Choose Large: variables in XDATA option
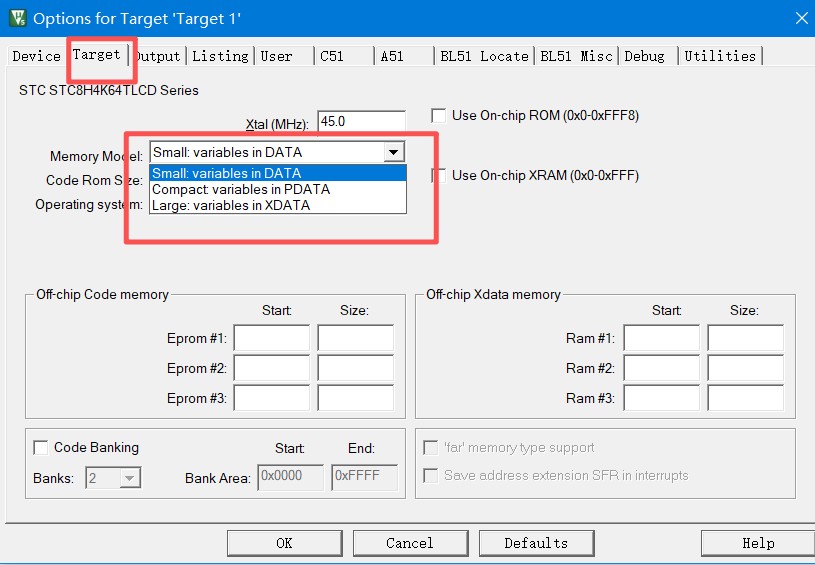The image size is (815, 565). tap(230, 205)
